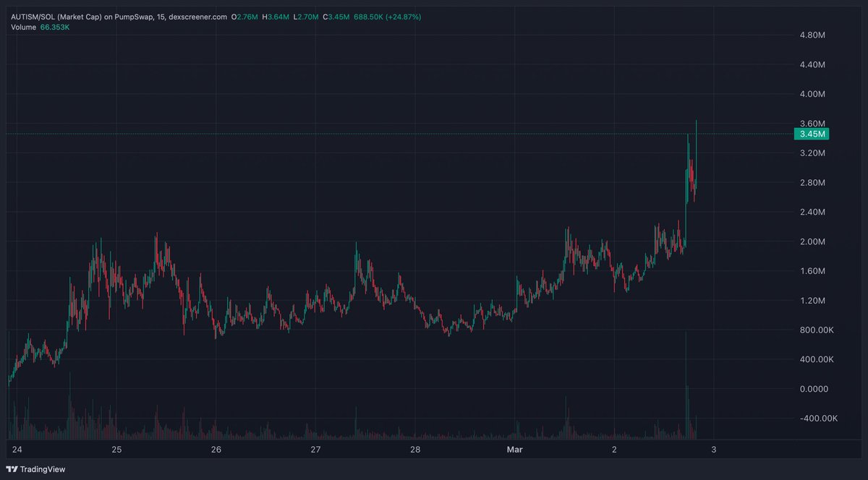This screenshot has height=480, width=868.
Task: Select the AUTISM/SOL (Market Cap) chart title
Action: pyautogui.click(x=76, y=16)
